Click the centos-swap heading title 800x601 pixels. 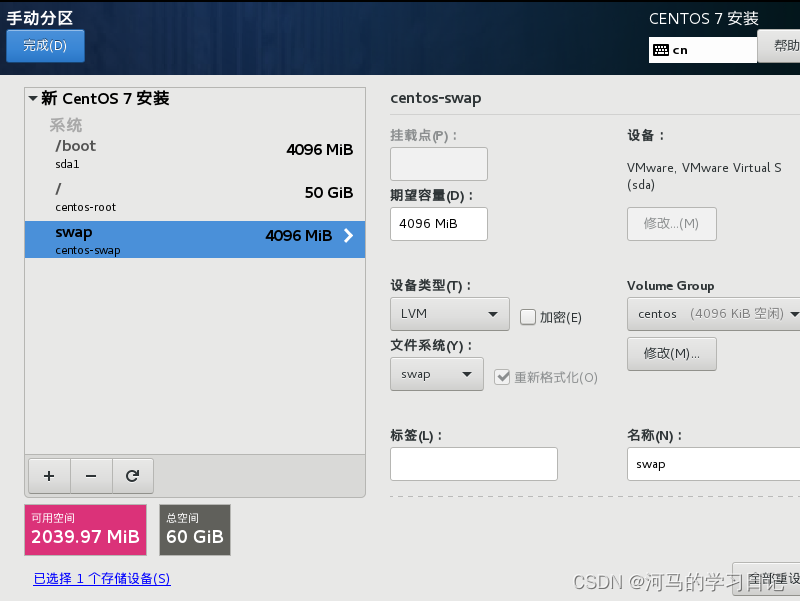pyautogui.click(x=436, y=98)
